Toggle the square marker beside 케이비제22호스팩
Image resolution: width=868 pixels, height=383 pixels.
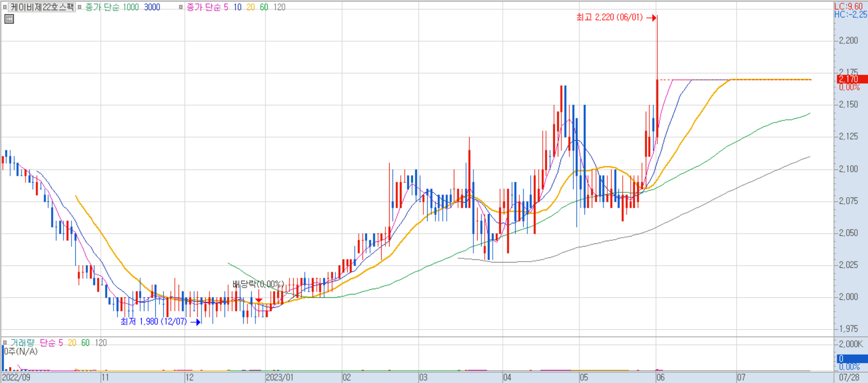(x=5, y=7)
